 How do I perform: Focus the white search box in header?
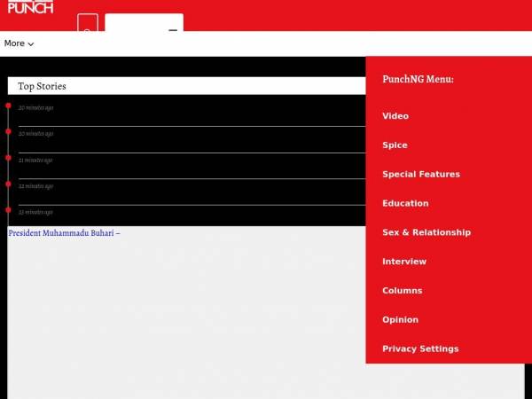click(144, 22)
